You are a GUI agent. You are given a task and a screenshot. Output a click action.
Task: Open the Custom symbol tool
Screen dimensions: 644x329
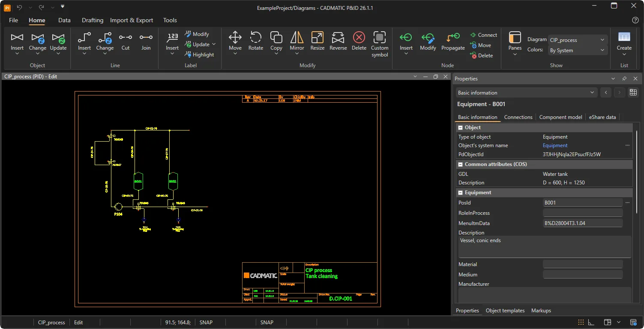pos(380,44)
